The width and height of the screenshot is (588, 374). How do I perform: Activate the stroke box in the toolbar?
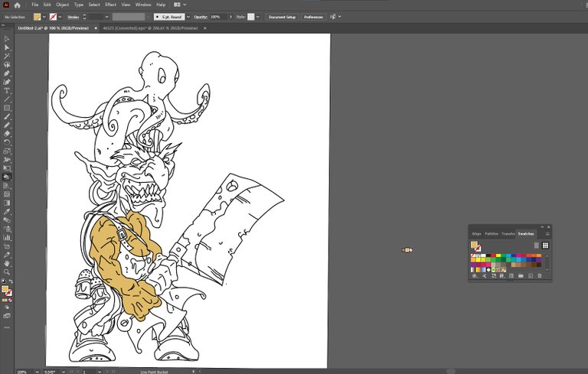pyautogui.click(x=9, y=293)
